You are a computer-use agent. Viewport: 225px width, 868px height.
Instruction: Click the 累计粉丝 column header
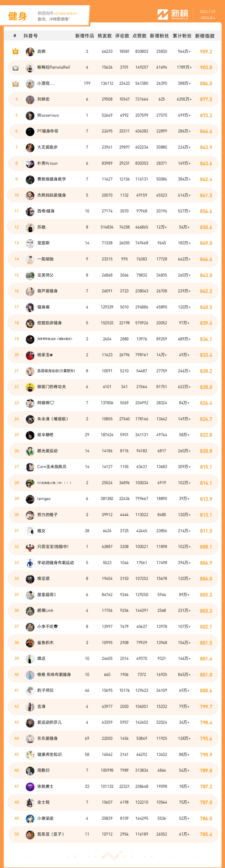tap(182, 36)
